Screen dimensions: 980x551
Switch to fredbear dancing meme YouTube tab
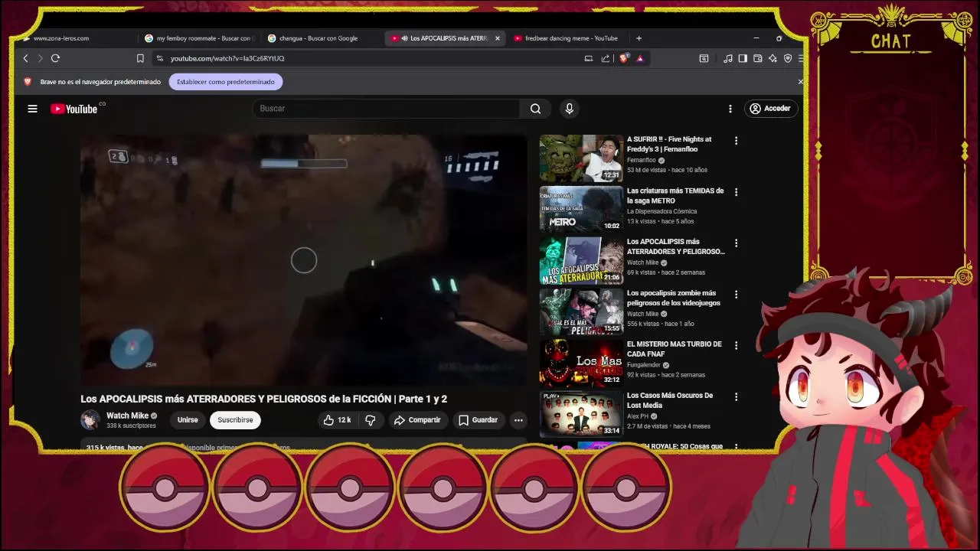(x=567, y=38)
